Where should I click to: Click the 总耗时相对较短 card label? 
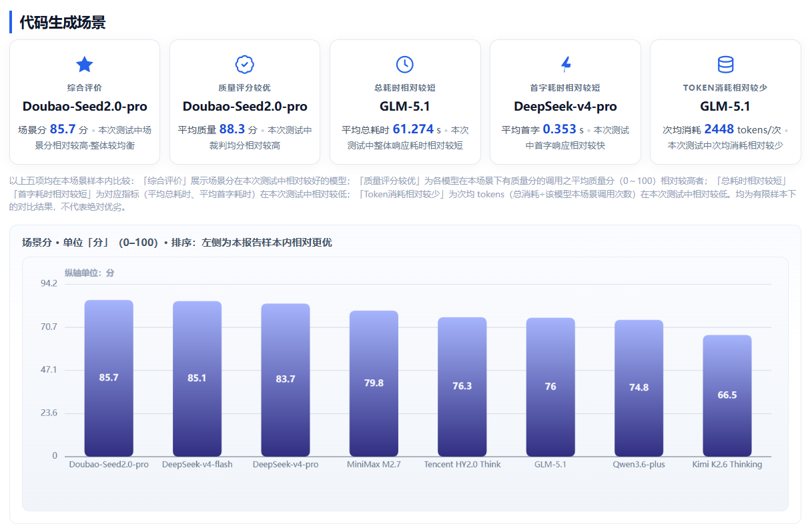(405, 88)
